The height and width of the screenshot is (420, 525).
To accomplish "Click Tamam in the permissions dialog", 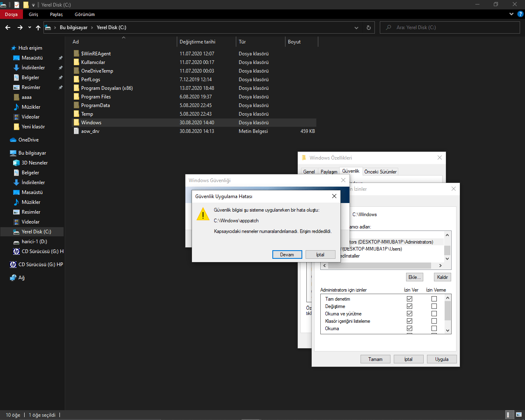I will pyautogui.click(x=375, y=359).
